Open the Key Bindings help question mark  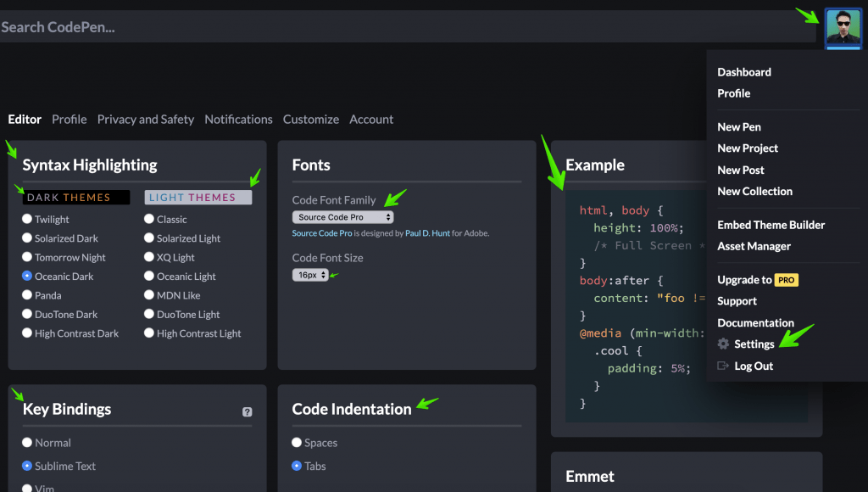coord(247,411)
